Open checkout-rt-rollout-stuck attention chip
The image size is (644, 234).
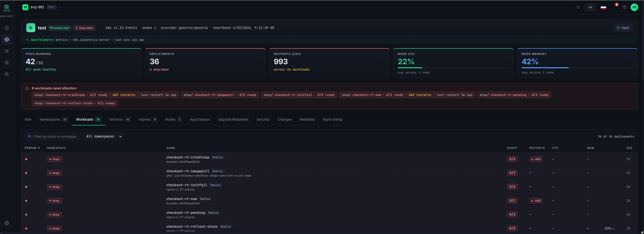pyautogui.click(x=74, y=103)
